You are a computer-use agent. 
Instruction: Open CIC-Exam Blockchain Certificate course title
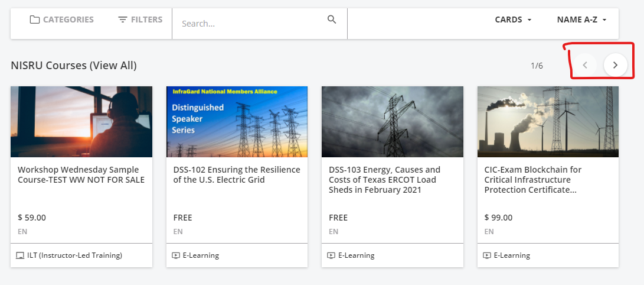[x=532, y=180]
